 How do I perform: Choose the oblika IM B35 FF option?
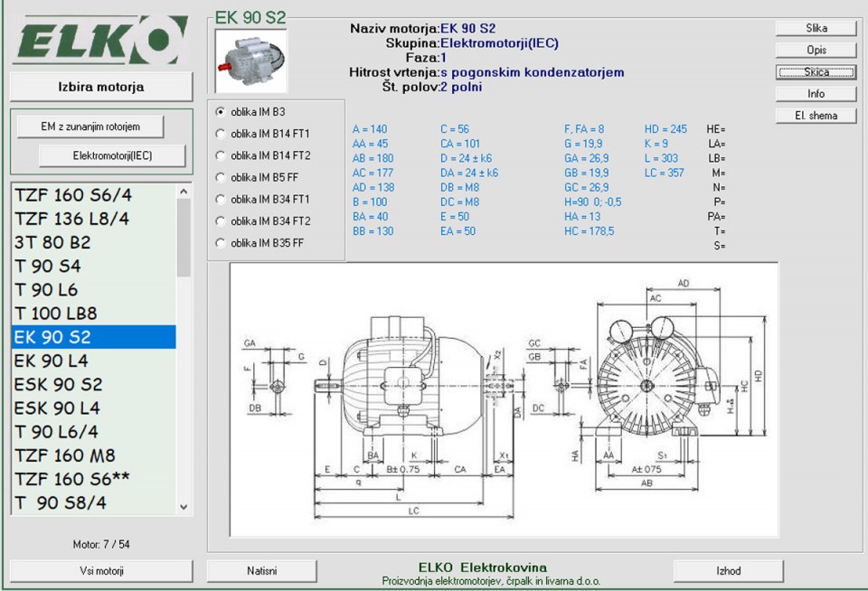click(x=221, y=243)
